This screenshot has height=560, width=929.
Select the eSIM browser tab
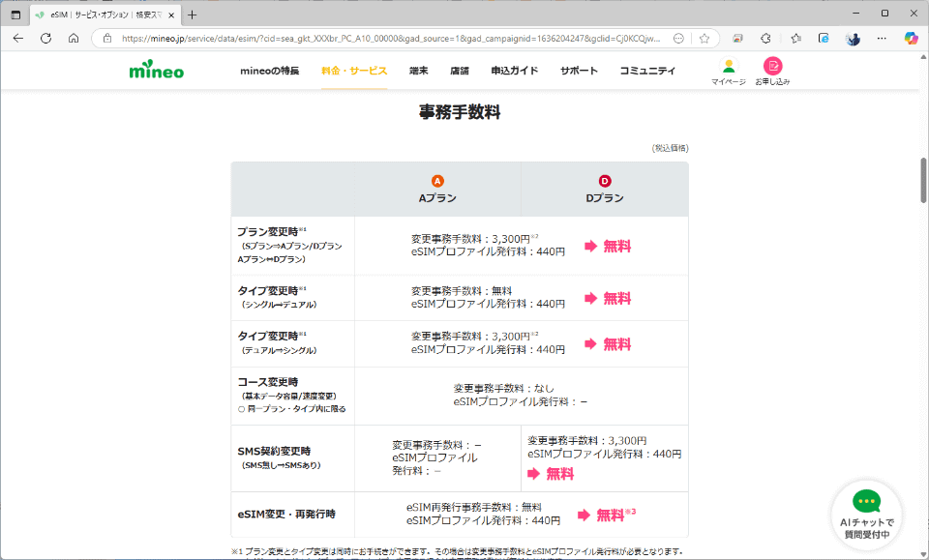tap(105, 15)
